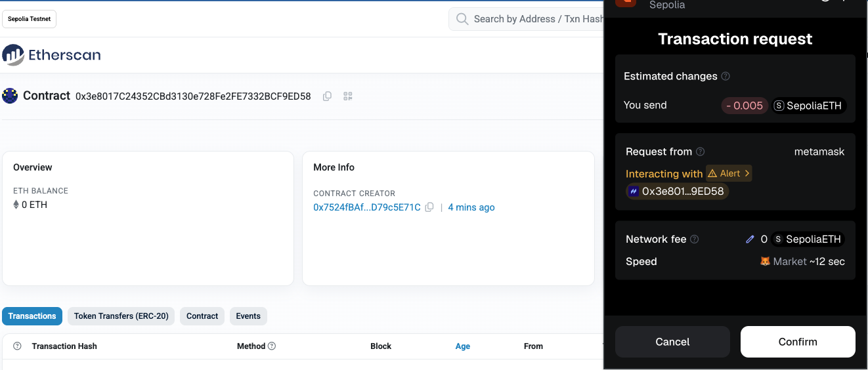The width and height of the screenshot is (868, 370).
Task: Click the Ethereum diamond icon next to 0 ETH
Action: (x=16, y=205)
